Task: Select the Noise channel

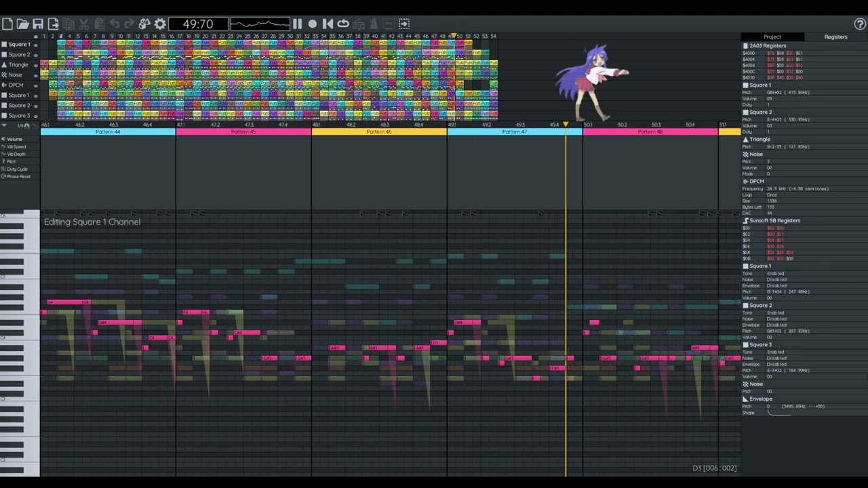Action: click(15, 75)
